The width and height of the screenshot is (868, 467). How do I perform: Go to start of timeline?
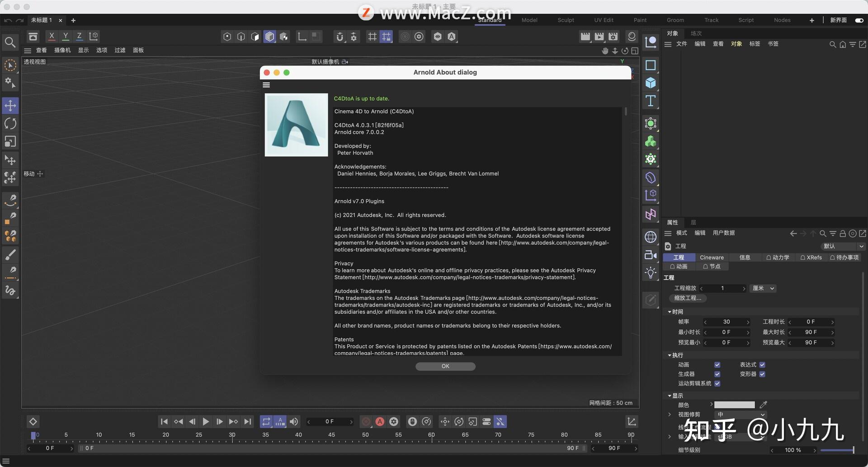pyautogui.click(x=164, y=421)
